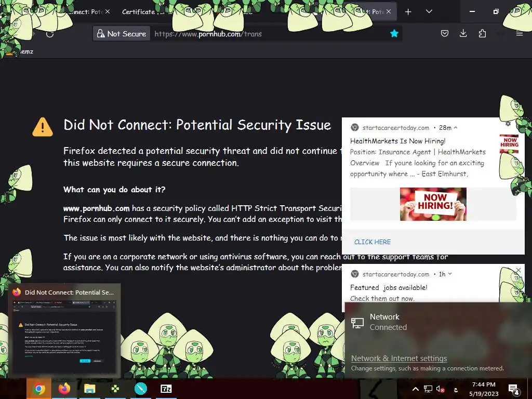Click the small NOW HIRING corner thumbnail

[509, 143]
